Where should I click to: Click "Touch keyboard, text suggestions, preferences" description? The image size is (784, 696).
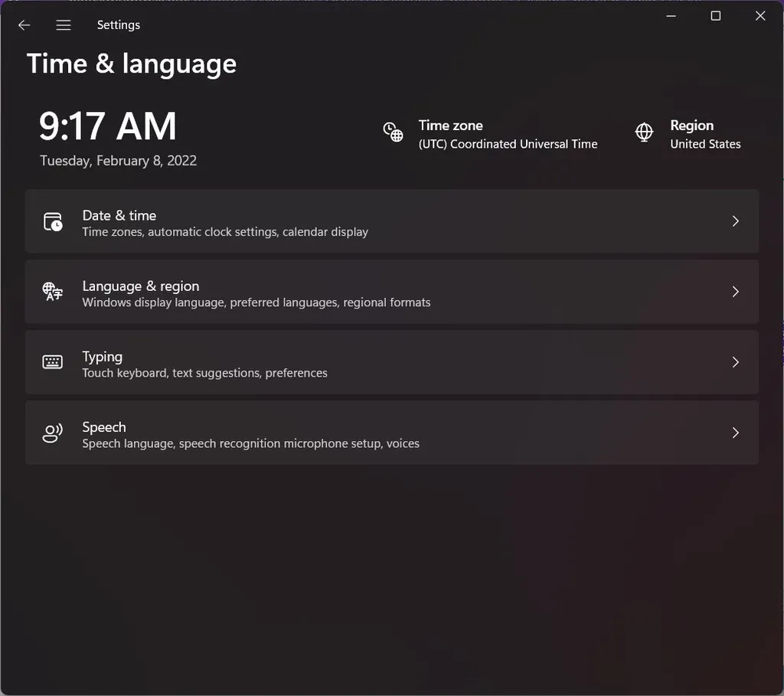point(204,373)
